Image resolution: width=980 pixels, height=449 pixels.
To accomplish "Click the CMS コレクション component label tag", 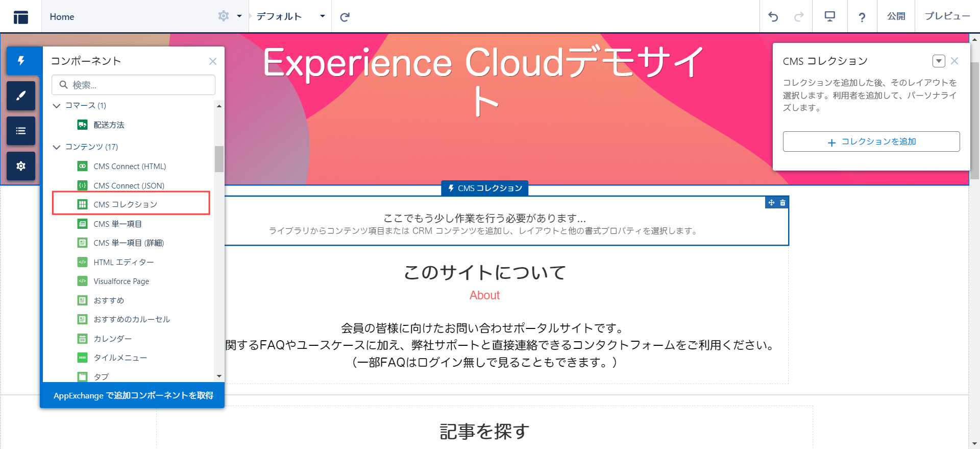I will pos(485,188).
